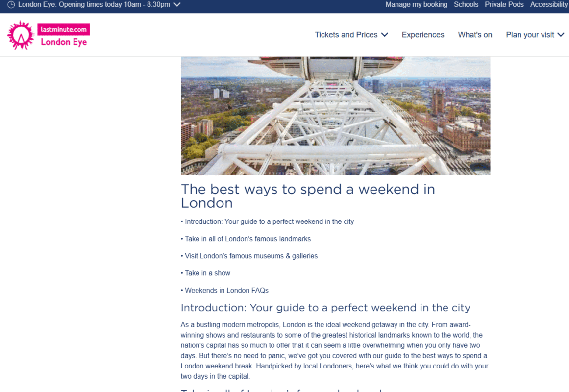Click the lastminute.com pink badge
Image resolution: width=569 pixels, height=392 pixels.
tap(64, 29)
